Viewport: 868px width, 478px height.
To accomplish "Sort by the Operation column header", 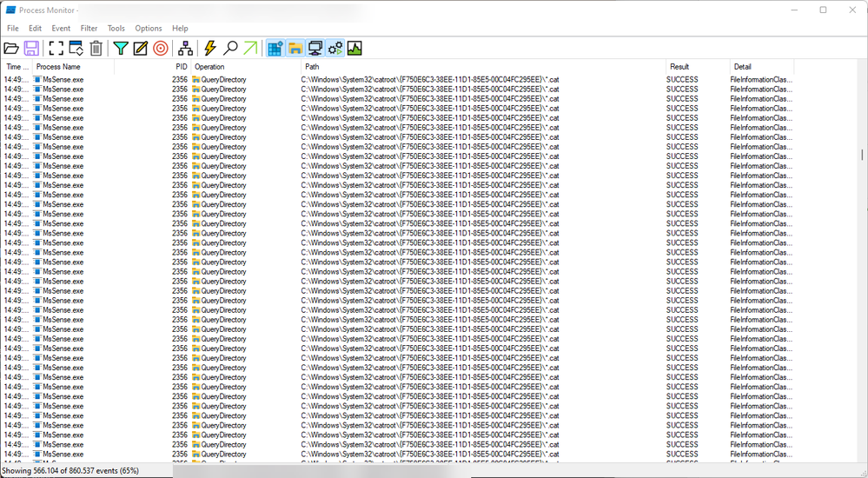I will 246,66.
